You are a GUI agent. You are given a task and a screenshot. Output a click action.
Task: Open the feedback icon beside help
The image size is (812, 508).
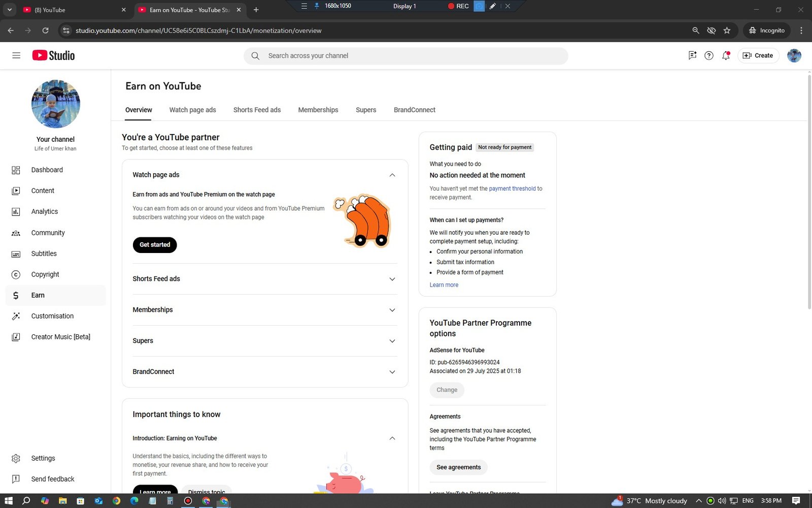tap(692, 55)
